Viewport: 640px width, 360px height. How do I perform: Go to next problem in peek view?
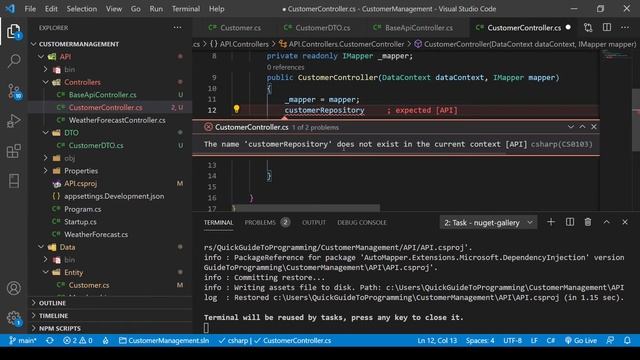571,127
